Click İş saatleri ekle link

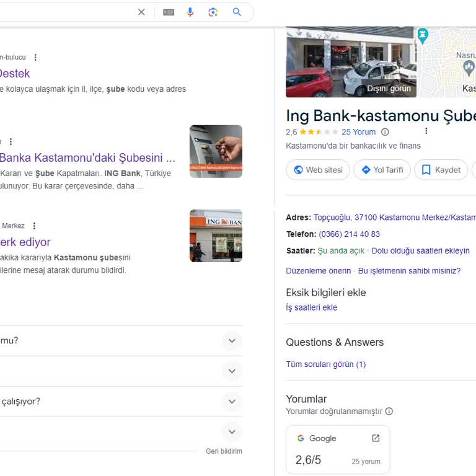[312, 307]
